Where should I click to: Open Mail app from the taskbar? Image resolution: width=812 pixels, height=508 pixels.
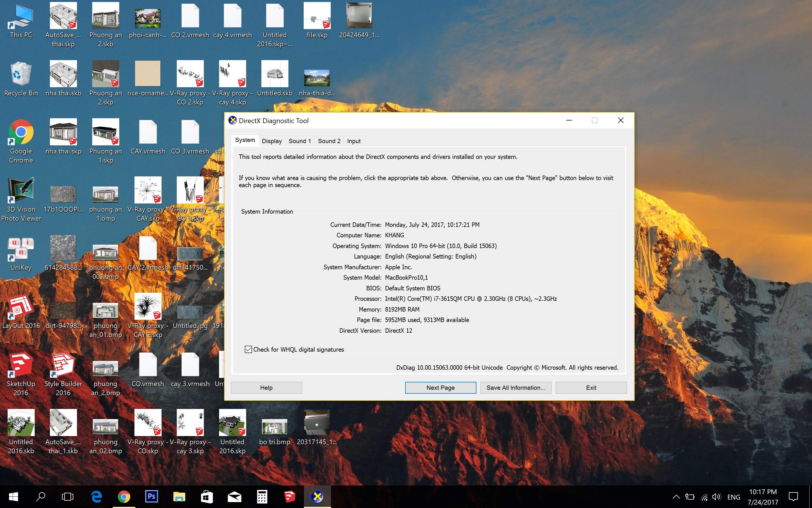(234, 497)
